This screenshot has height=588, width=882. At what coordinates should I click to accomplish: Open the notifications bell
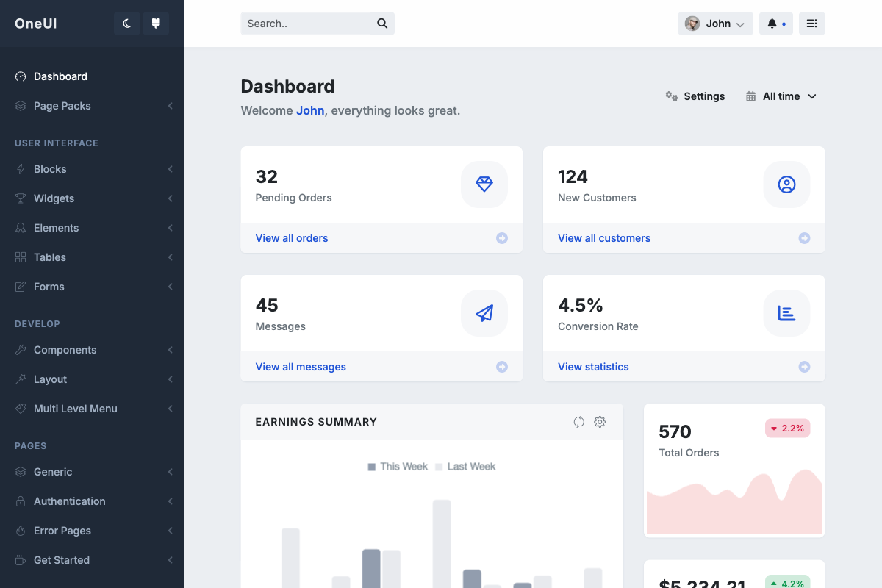tap(773, 23)
